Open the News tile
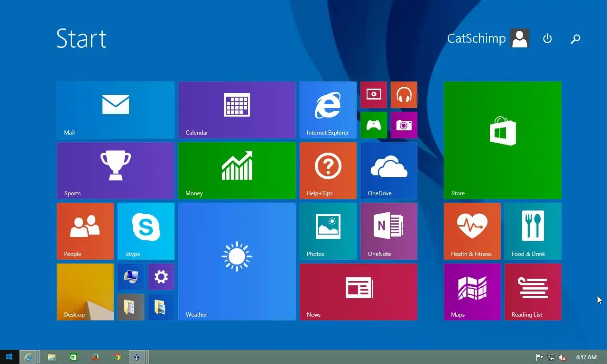The height and width of the screenshot is (364, 607). (x=359, y=292)
